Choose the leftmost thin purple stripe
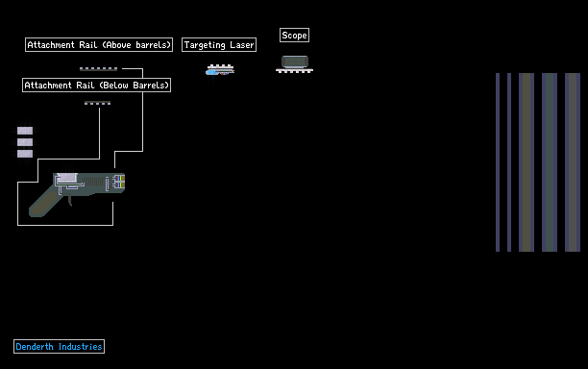This screenshot has height=369, width=588. pos(498,162)
